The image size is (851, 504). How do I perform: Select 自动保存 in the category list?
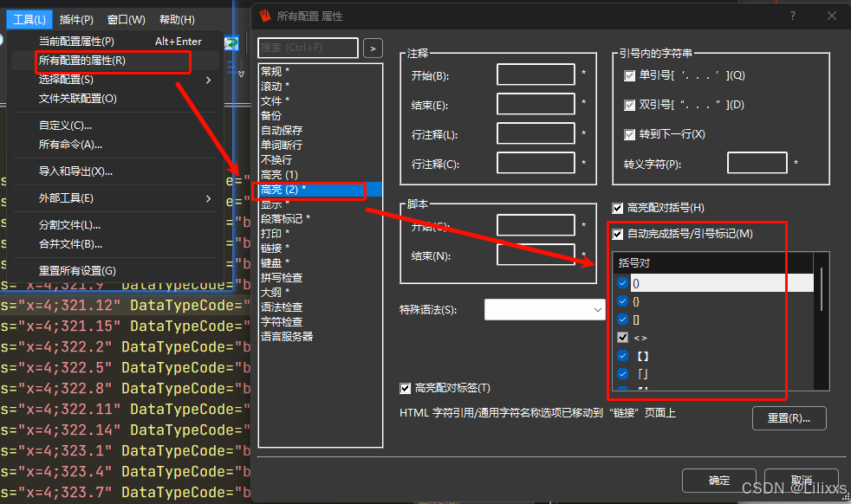click(x=321, y=130)
